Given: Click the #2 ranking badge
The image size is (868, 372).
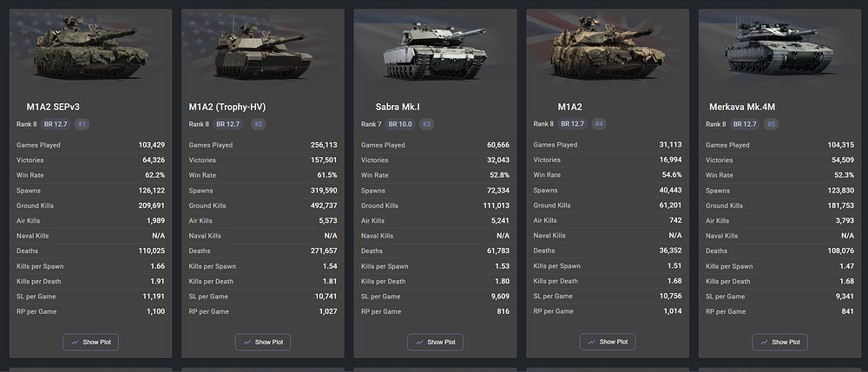Looking at the screenshot, I should [x=258, y=124].
